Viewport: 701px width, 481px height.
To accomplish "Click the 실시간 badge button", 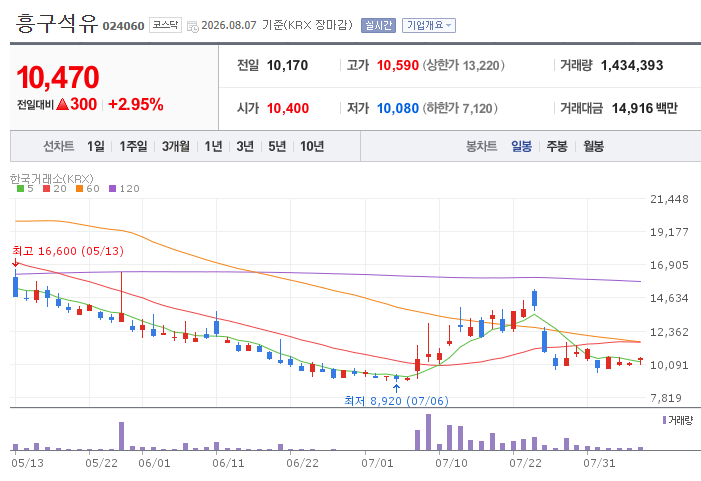I will tap(378, 25).
